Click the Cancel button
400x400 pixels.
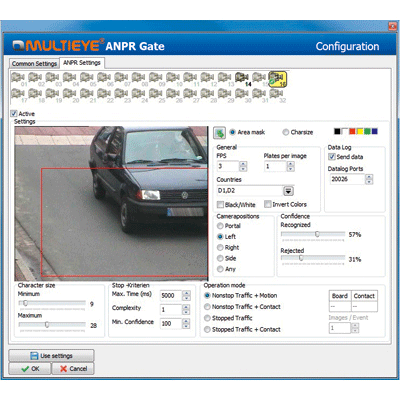coord(73,369)
